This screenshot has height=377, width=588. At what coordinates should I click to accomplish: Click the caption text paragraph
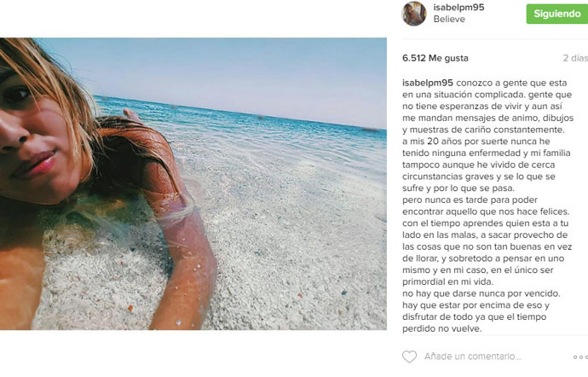click(487, 206)
